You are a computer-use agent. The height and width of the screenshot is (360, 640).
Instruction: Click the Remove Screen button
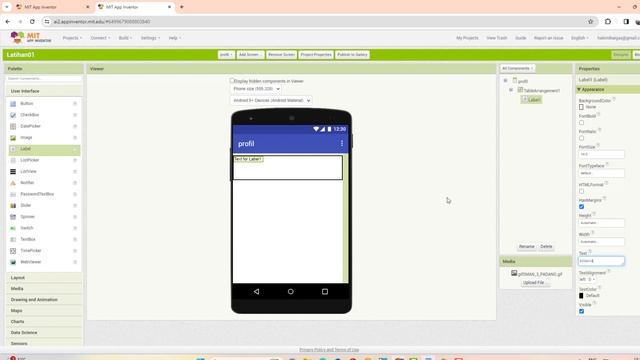coord(282,55)
